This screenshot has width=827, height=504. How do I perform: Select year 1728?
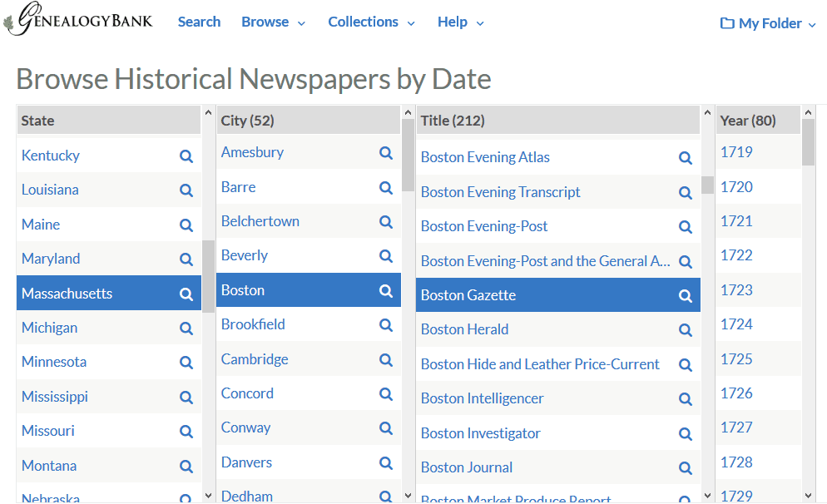pos(737,462)
